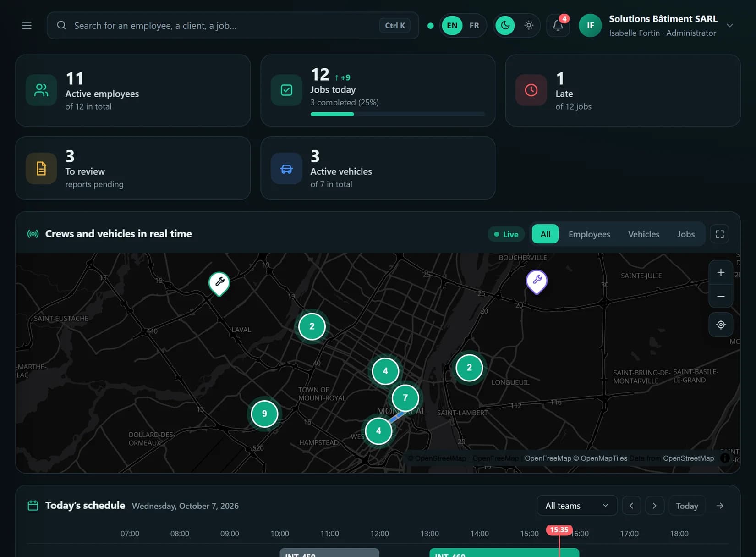Zoom out on the map
Screen dimensions: 756x557
(721, 296)
